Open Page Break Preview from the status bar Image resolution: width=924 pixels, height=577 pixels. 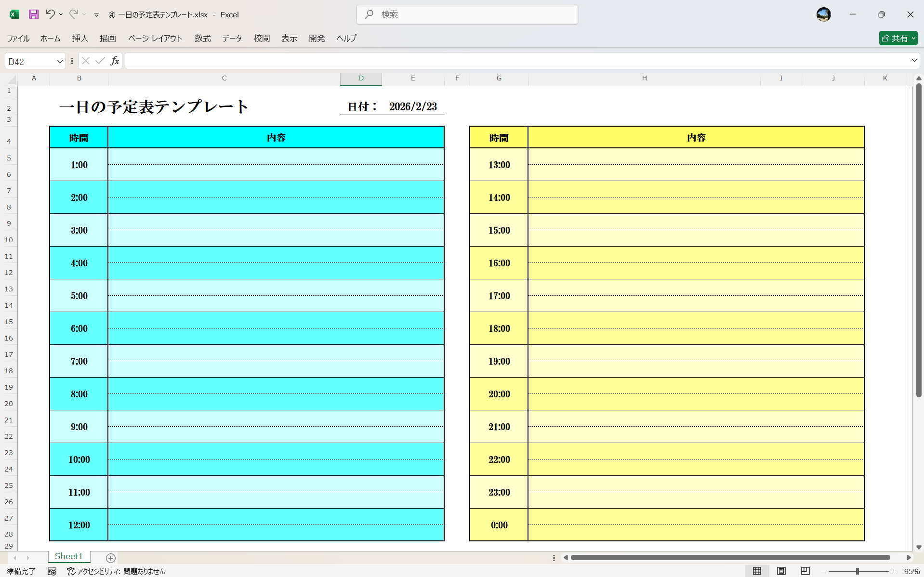pyautogui.click(x=805, y=571)
